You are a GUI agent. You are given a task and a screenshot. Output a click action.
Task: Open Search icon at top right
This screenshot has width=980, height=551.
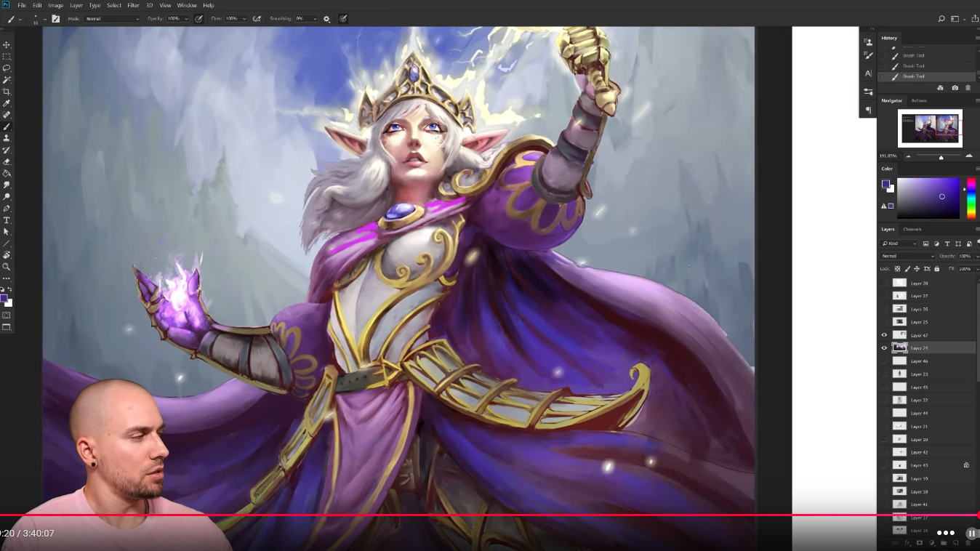(x=941, y=19)
